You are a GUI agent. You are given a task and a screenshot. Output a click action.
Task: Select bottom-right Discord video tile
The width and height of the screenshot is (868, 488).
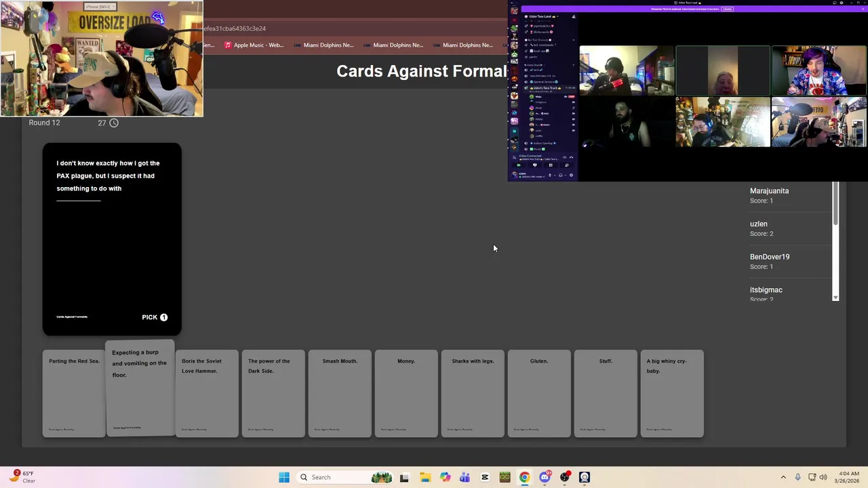[x=819, y=122]
